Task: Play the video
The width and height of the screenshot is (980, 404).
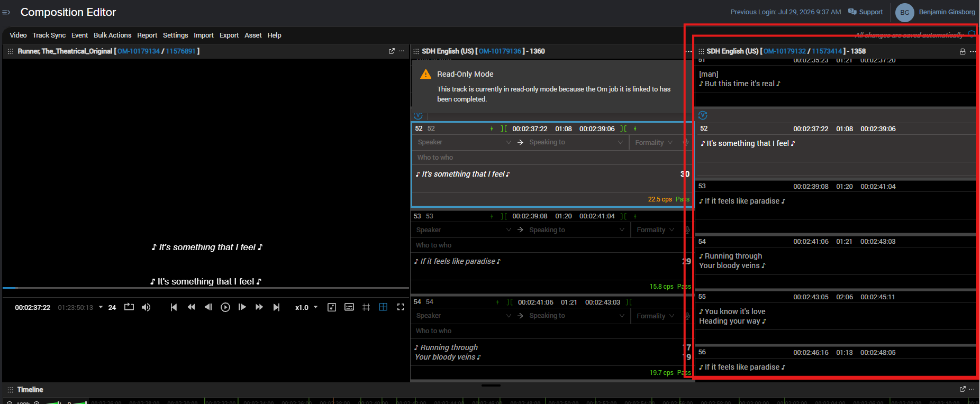Action: tap(225, 307)
